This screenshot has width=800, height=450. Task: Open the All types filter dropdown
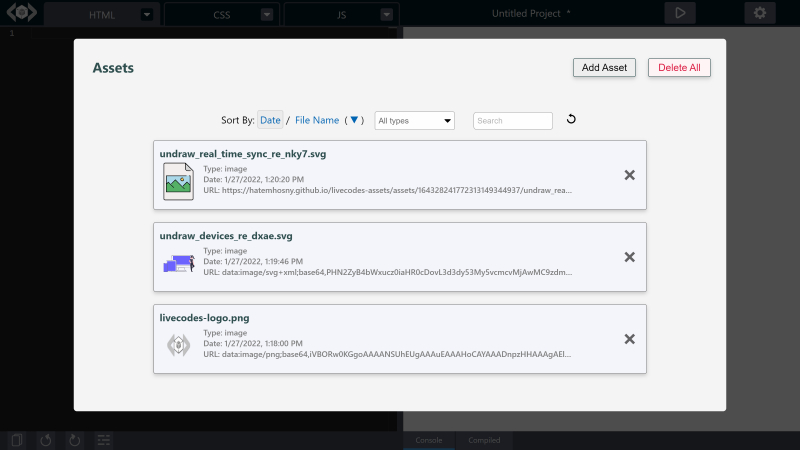pyautogui.click(x=414, y=121)
